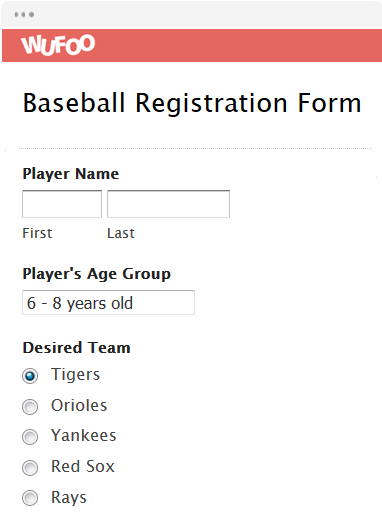Screen dimensions: 382x527
Task: Click the third window control dot
Action: click(x=31, y=14)
